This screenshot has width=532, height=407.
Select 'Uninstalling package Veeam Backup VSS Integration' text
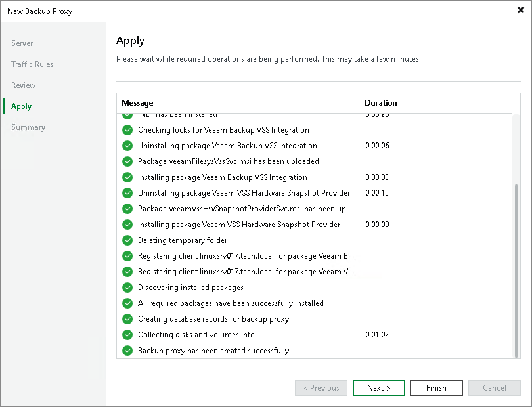pyautogui.click(x=227, y=146)
